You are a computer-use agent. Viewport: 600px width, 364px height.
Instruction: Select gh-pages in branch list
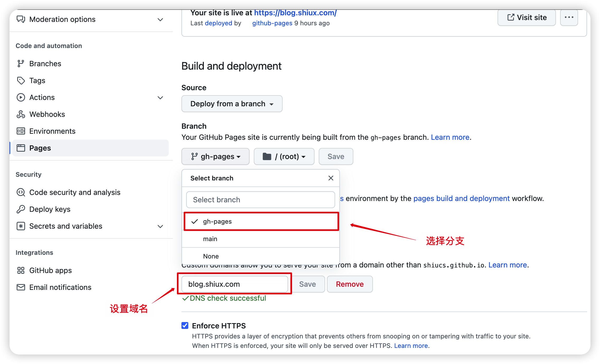(x=261, y=221)
